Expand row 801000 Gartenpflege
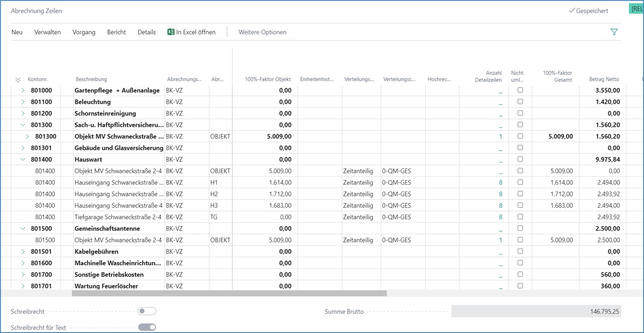Image resolution: width=644 pixels, height=333 pixels. pyautogui.click(x=23, y=91)
